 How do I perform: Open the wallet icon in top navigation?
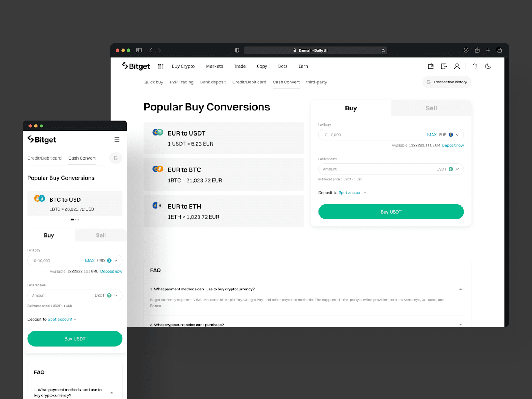[431, 66]
